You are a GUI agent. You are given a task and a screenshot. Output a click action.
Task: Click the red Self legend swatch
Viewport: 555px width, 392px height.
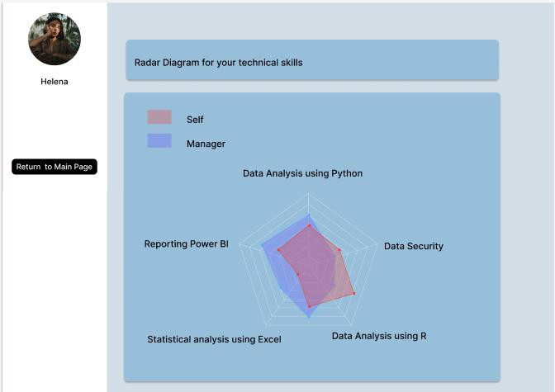pyautogui.click(x=159, y=117)
